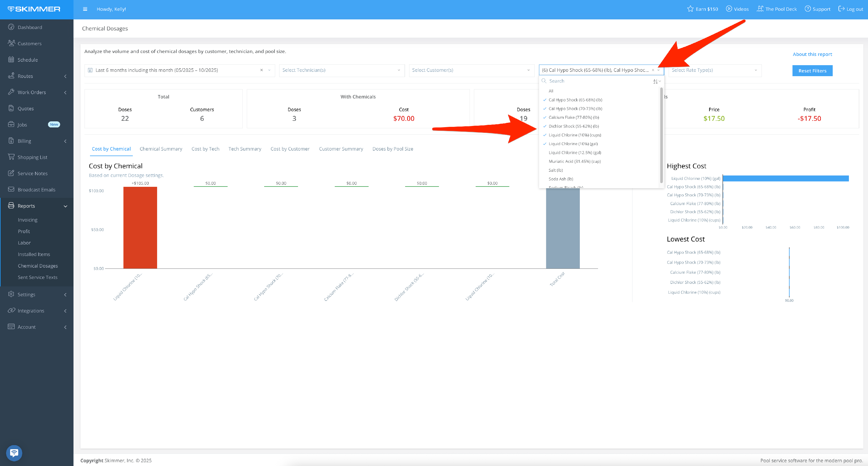
Task: Click the red Liquid Chlorine chart bar
Action: coord(140,228)
